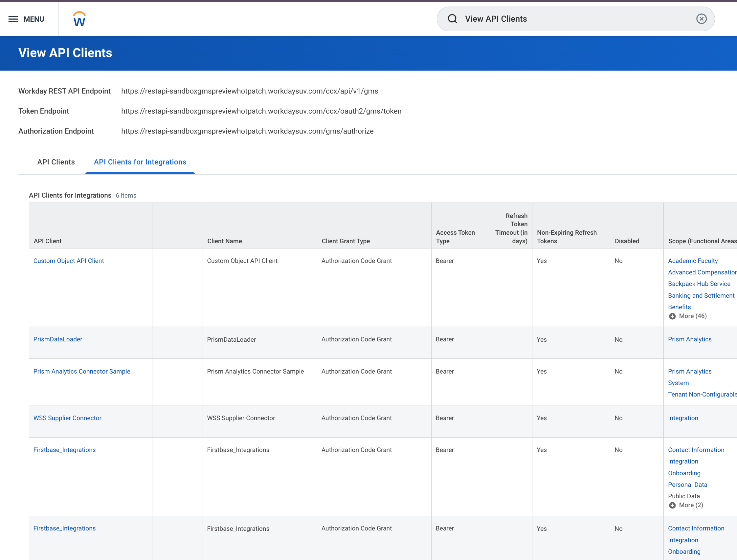The image size is (737, 560).
Task: Click the Academic Faculty scope link
Action: pos(692,261)
